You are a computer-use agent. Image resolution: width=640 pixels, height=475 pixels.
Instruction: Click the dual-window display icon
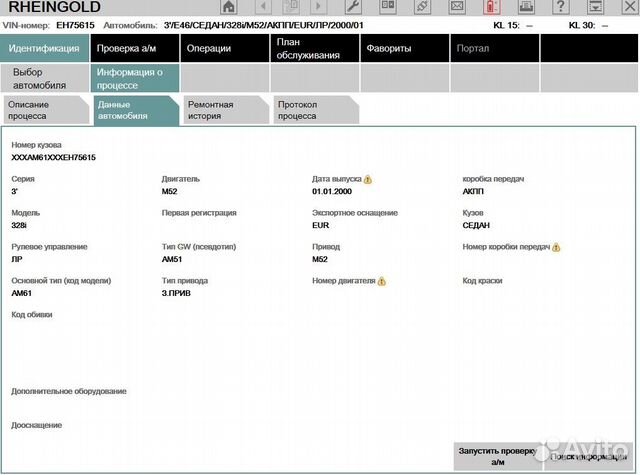pos(387,7)
